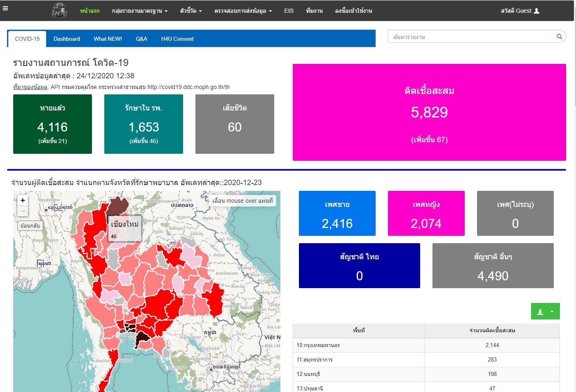This screenshot has height=392, width=576.
Task: Click the value 2,144 in table
Action: tap(492, 345)
